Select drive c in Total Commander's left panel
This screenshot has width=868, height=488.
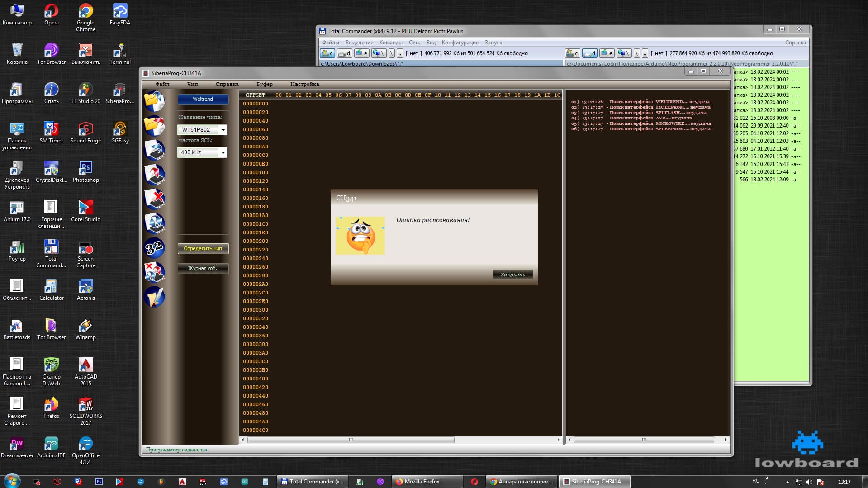pos(327,53)
